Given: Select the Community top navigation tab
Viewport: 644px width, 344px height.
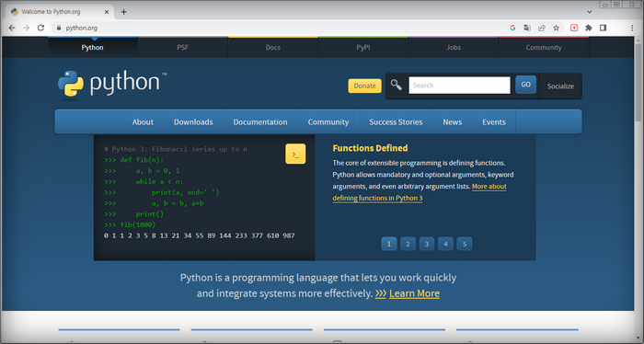Looking at the screenshot, I should (544, 48).
